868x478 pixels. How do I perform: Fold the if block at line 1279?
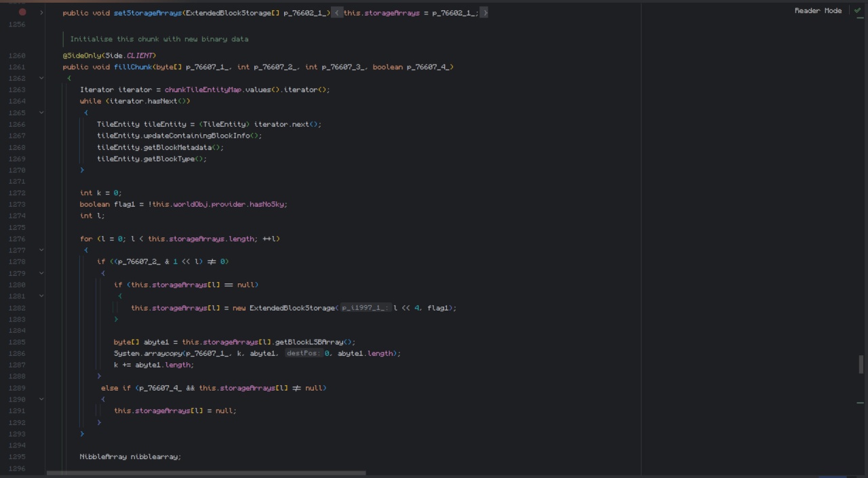41,273
